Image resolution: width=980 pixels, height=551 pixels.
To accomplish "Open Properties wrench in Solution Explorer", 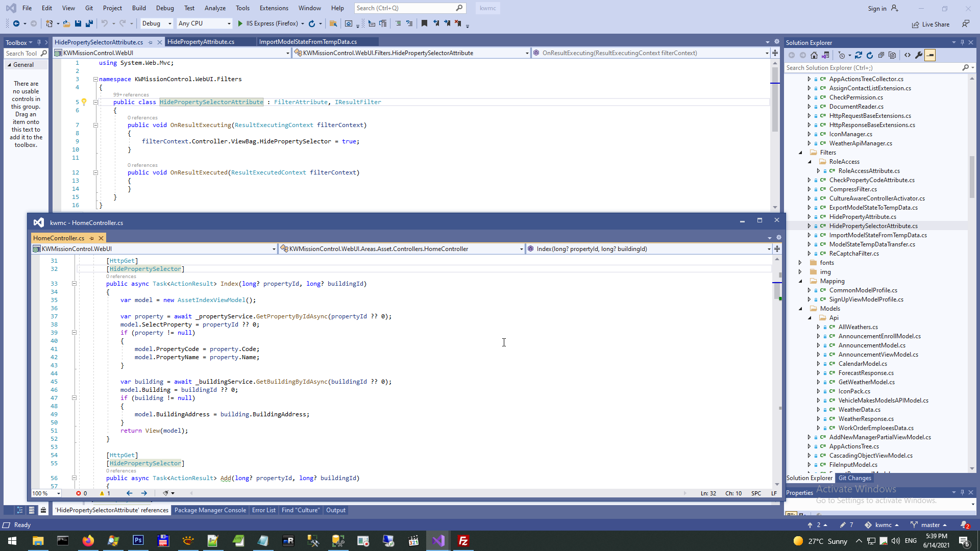I will (919, 55).
